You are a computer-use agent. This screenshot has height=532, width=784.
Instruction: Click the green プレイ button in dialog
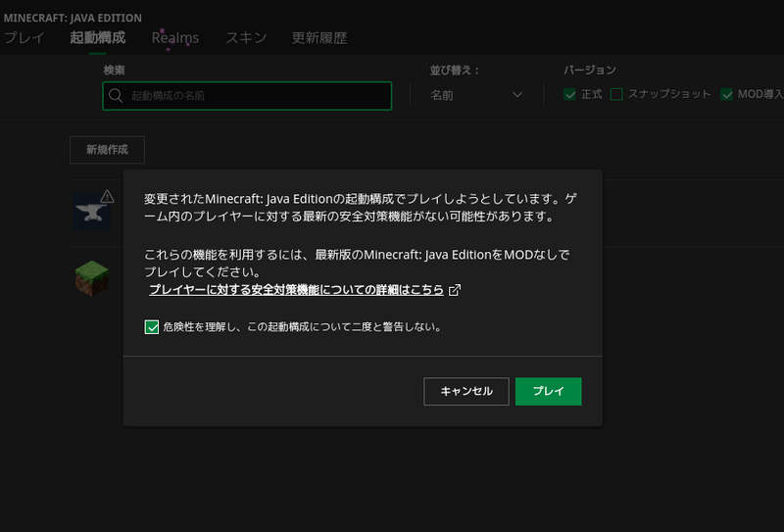548,391
